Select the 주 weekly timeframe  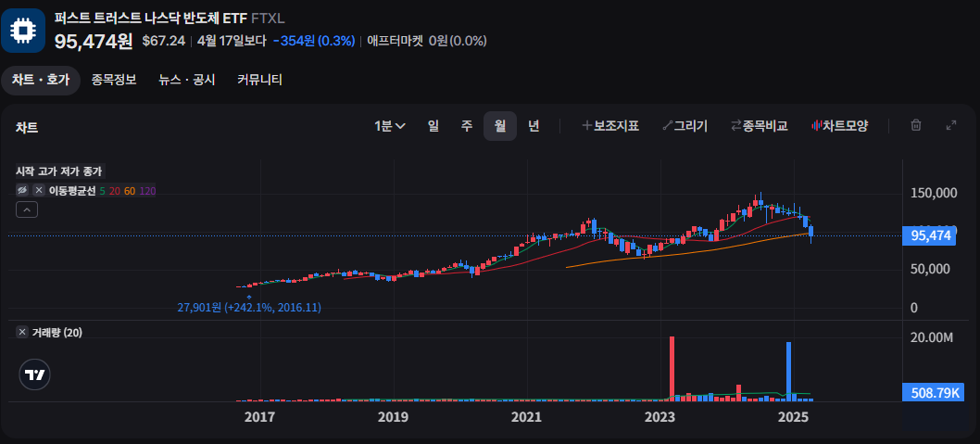click(x=467, y=126)
